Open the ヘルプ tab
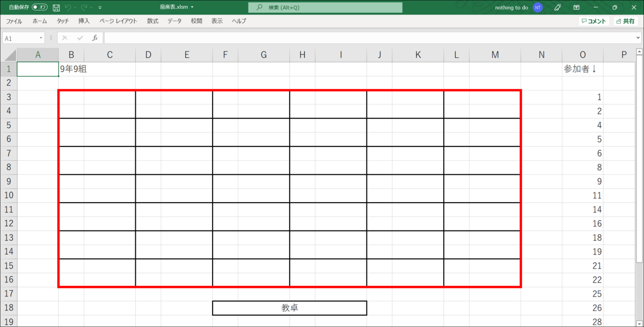Image resolution: width=644 pixels, height=327 pixels. (x=239, y=21)
